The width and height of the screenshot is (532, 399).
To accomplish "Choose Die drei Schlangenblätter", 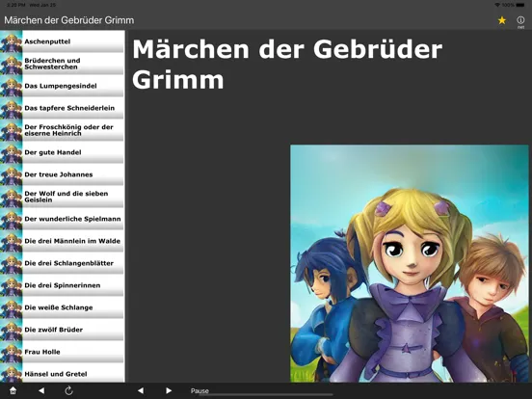I will (x=63, y=263).
